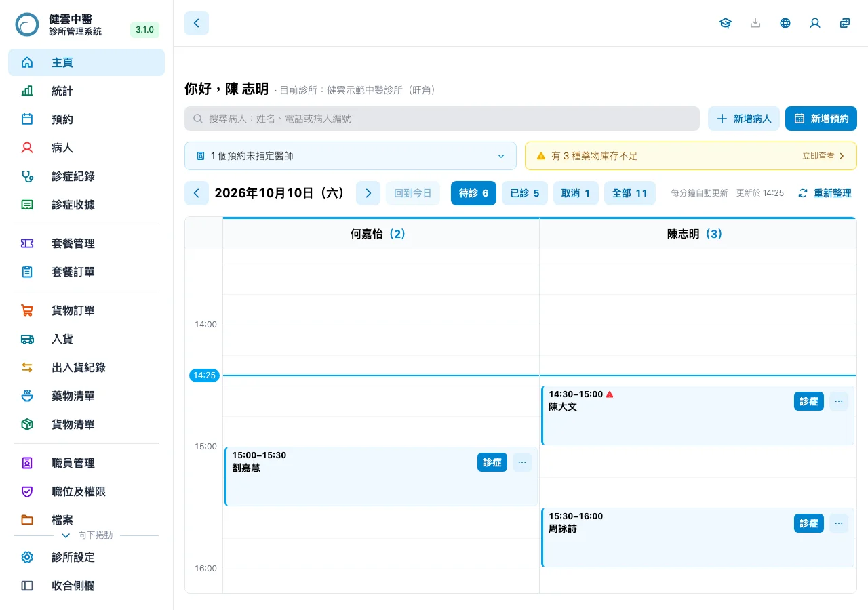868x610 pixels.
Task: Show 全部 11 appointments tab
Action: coord(630,193)
